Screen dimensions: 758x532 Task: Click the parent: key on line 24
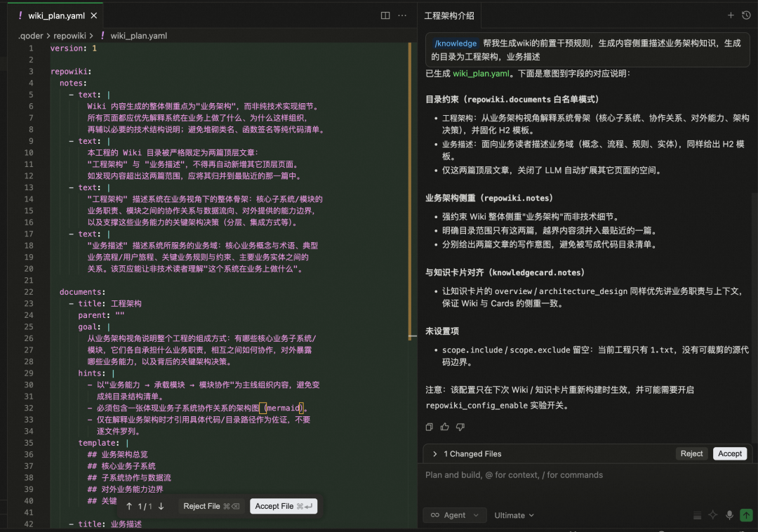pos(94,315)
